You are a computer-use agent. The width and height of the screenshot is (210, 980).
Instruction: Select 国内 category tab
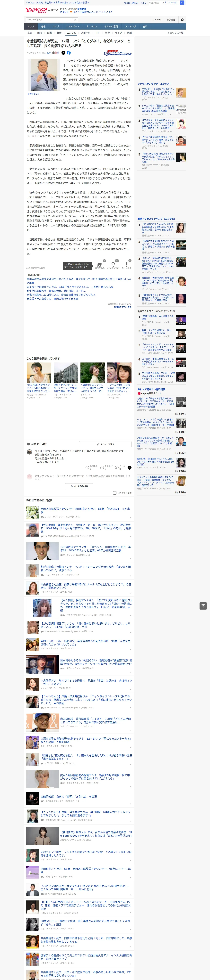coord(40,33)
